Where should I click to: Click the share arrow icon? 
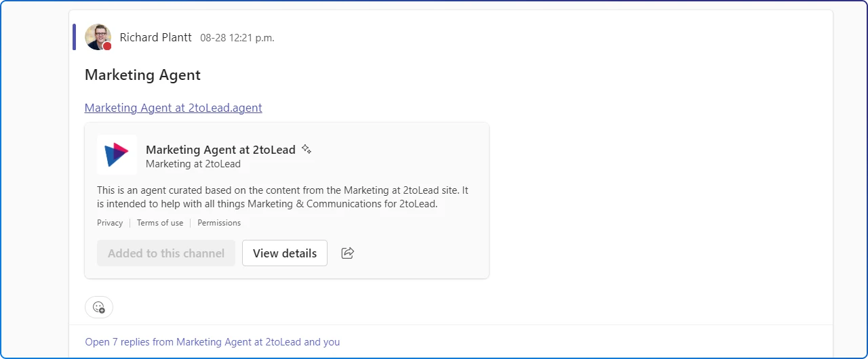pyautogui.click(x=348, y=253)
